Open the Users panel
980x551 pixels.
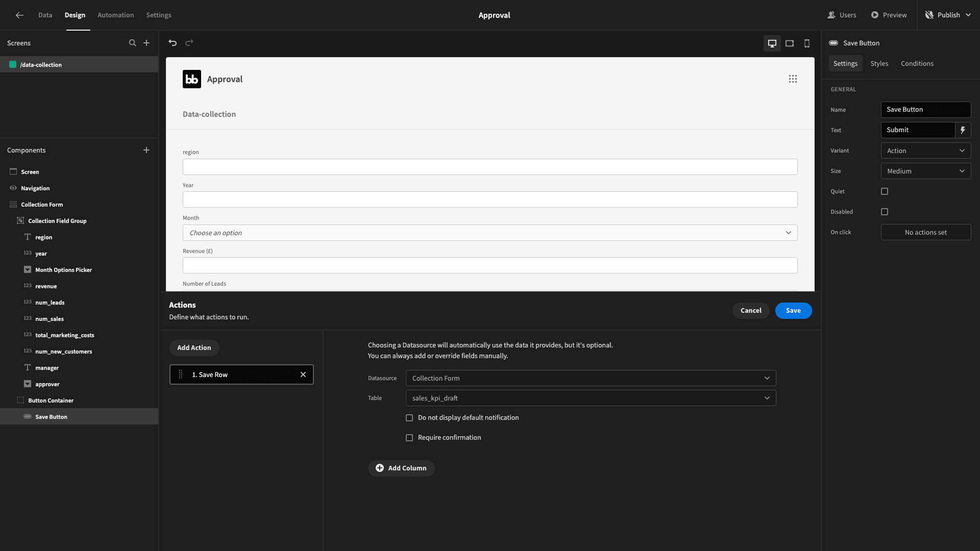(x=842, y=15)
